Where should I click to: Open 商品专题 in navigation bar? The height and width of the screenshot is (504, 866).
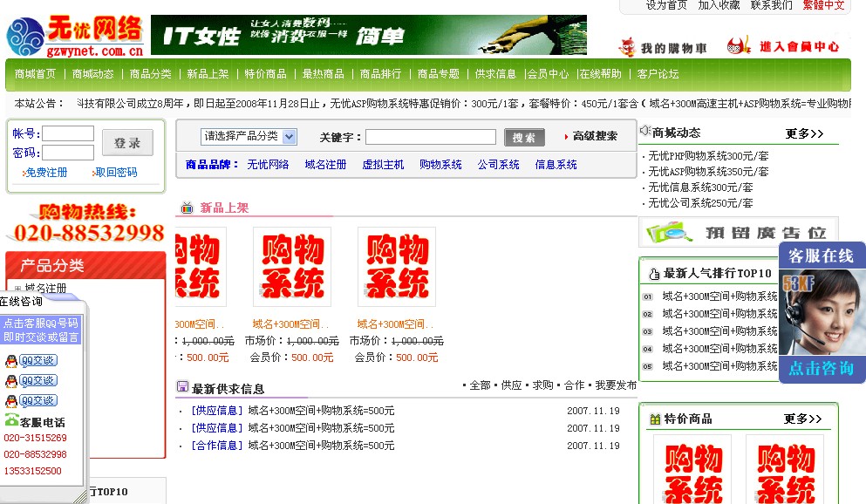click(x=439, y=74)
